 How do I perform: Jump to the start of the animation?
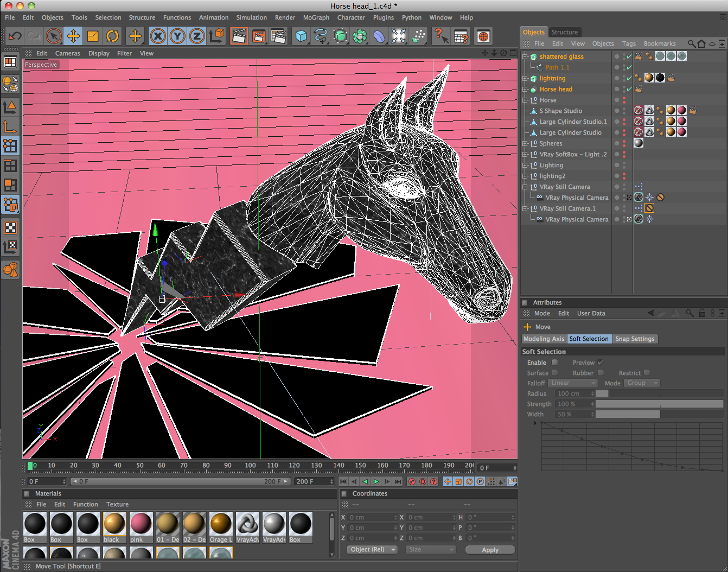343,481
